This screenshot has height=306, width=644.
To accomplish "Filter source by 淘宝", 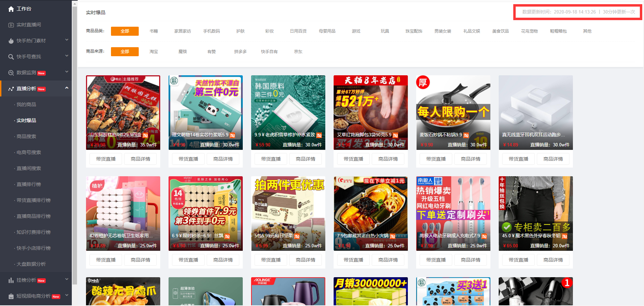I will [x=154, y=52].
